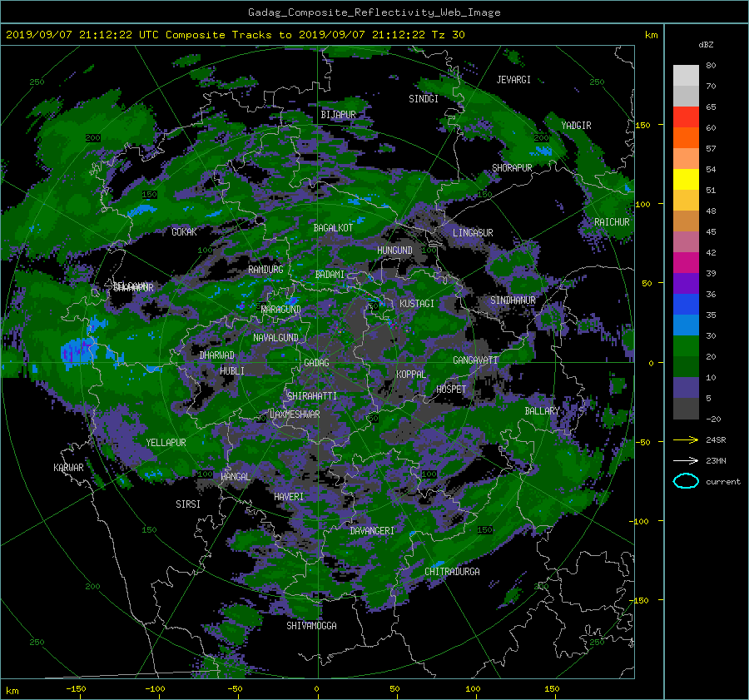Click the DAVANGERI city label
The height and width of the screenshot is (700, 749).
pyautogui.click(x=372, y=531)
